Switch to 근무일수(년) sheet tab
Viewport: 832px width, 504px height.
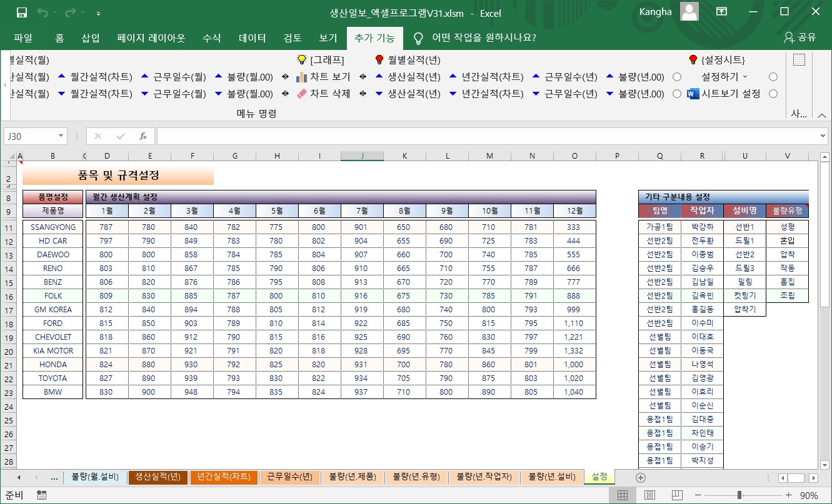(x=289, y=477)
